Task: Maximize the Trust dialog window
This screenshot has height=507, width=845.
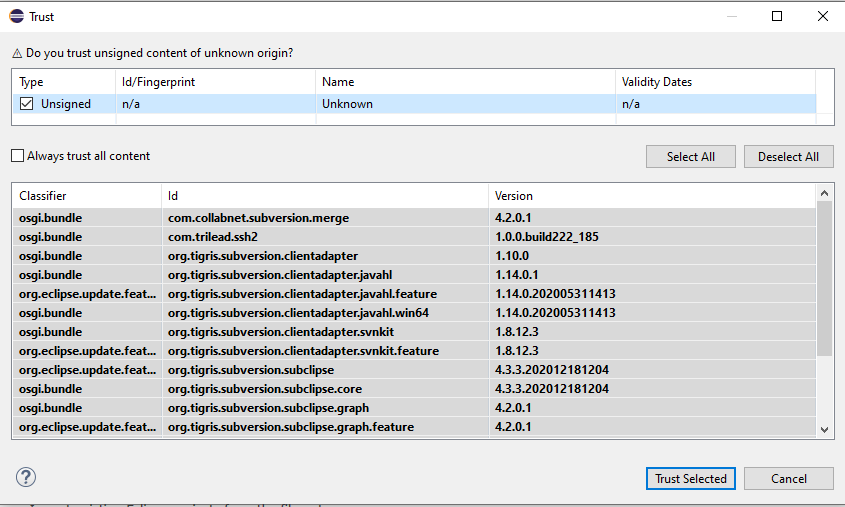Action: 777,16
